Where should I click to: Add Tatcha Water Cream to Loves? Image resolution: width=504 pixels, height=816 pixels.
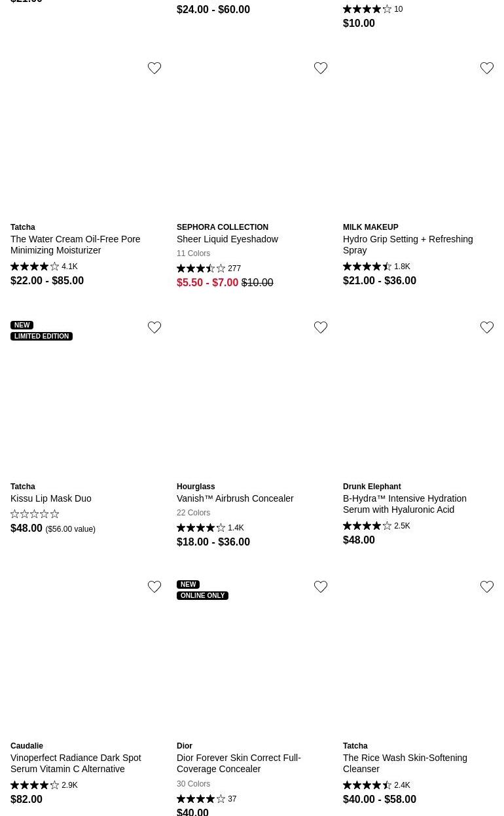click(x=154, y=68)
